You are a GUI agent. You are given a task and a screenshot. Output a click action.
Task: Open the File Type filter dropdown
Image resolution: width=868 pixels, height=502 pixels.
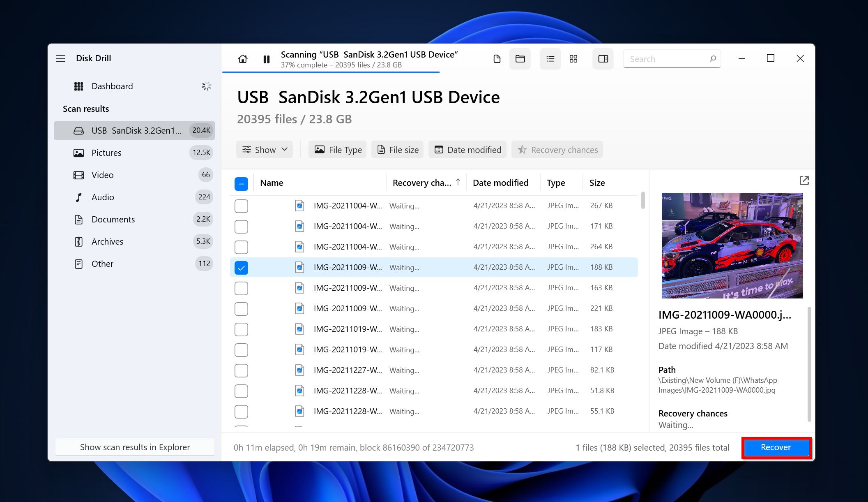338,149
